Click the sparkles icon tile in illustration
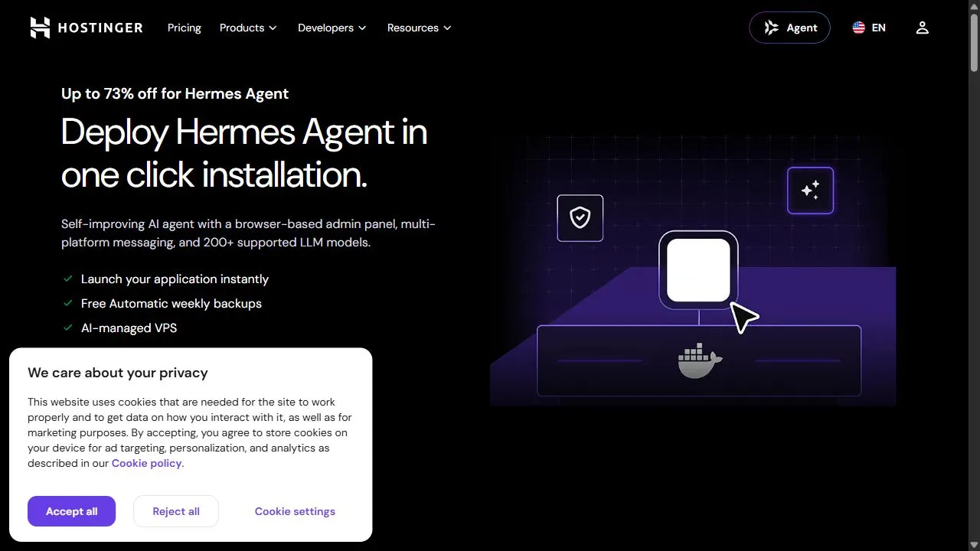 (810, 191)
